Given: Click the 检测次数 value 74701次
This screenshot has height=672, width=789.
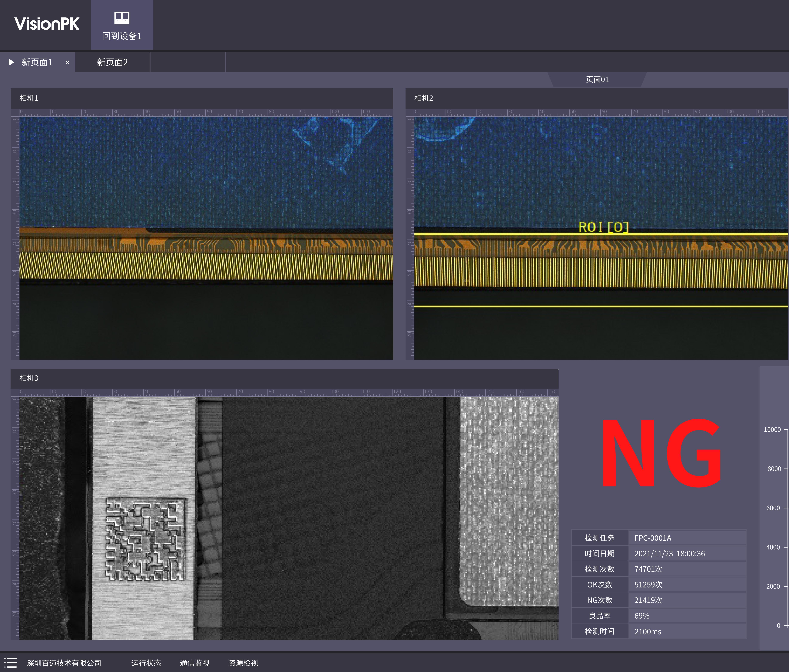Looking at the screenshot, I should point(648,569).
